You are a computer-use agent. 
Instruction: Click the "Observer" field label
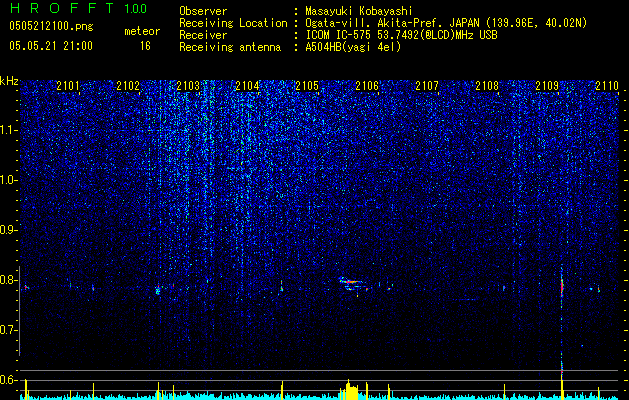pos(203,11)
